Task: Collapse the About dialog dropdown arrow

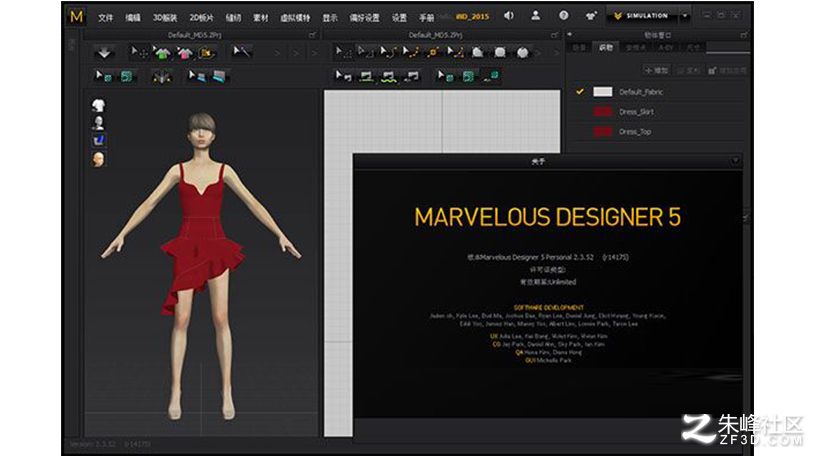Action: point(735,161)
